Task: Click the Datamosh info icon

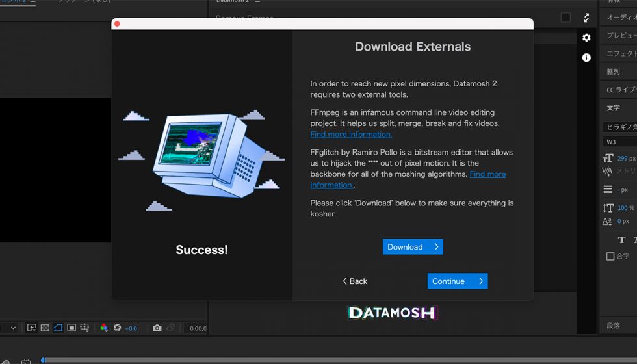Action: tap(586, 58)
